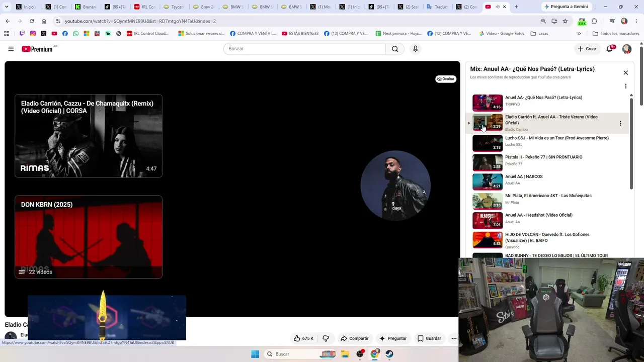Play Anuel AA - Headshot video
This screenshot has width=644, height=362.
tap(548, 221)
